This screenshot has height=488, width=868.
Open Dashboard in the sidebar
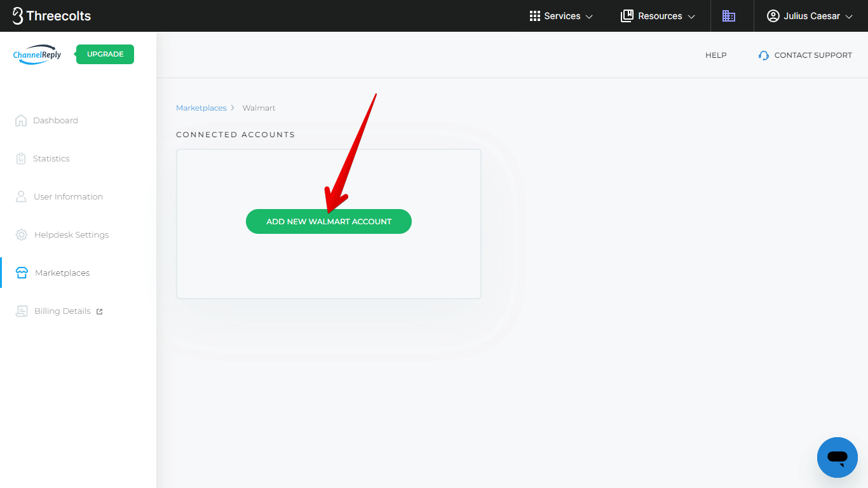[x=55, y=121]
